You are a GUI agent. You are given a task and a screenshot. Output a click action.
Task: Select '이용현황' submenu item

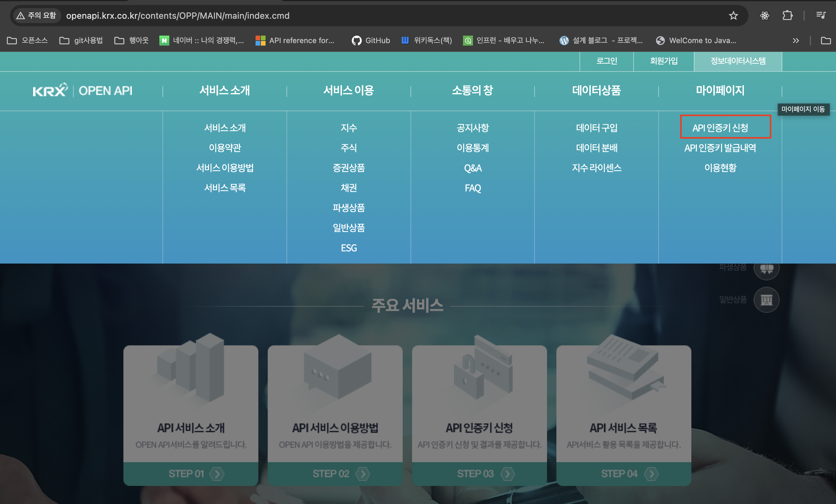[x=720, y=168]
